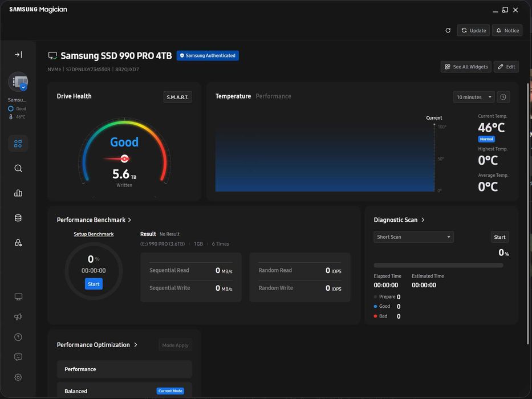Open the 10 minutes time range dropdown
Viewport: 532px width, 399px height.
(x=474, y=97)
